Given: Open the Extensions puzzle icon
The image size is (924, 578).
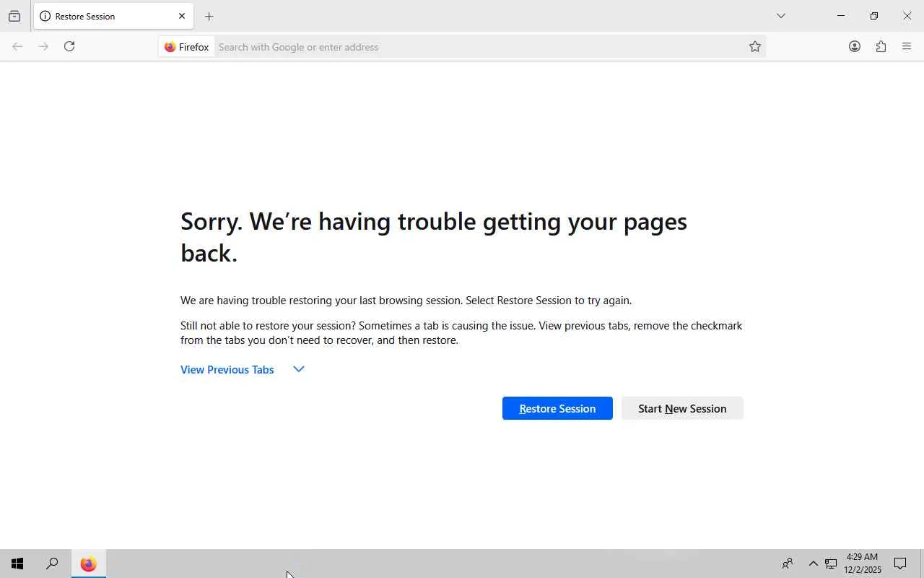Looking at the screenshot, I should pos(881,46).
